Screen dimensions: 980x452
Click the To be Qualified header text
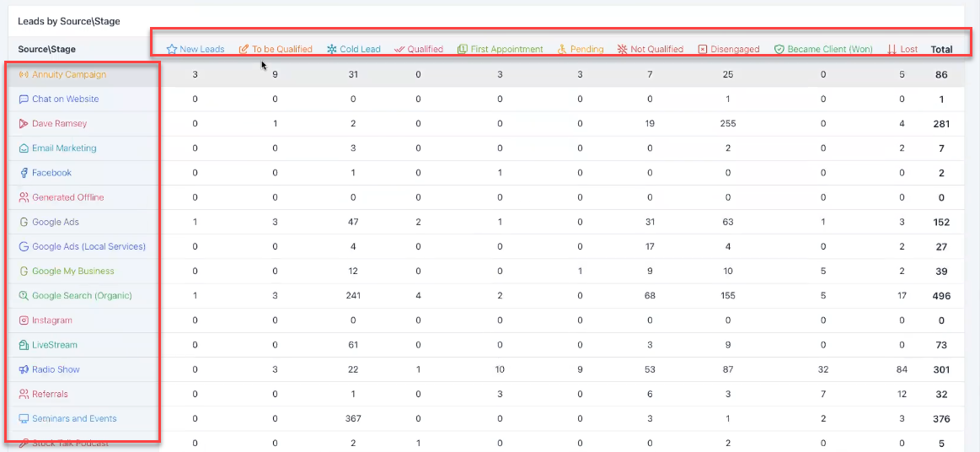[282, 49]
